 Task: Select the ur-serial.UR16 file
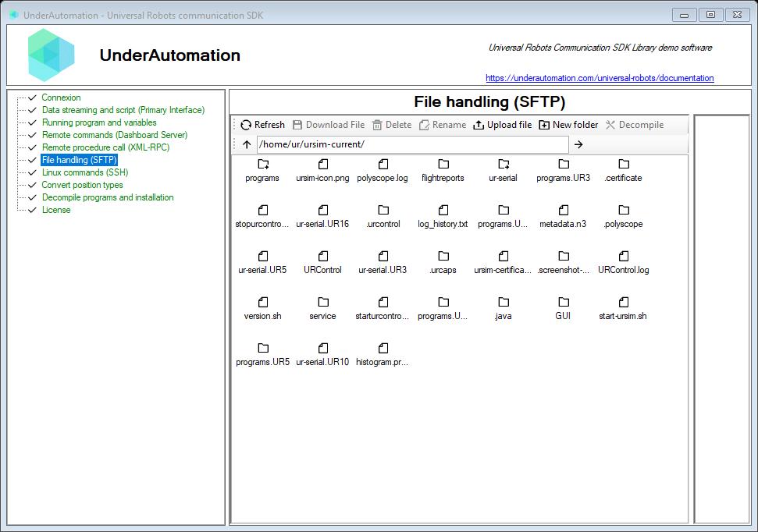[322, 217]
